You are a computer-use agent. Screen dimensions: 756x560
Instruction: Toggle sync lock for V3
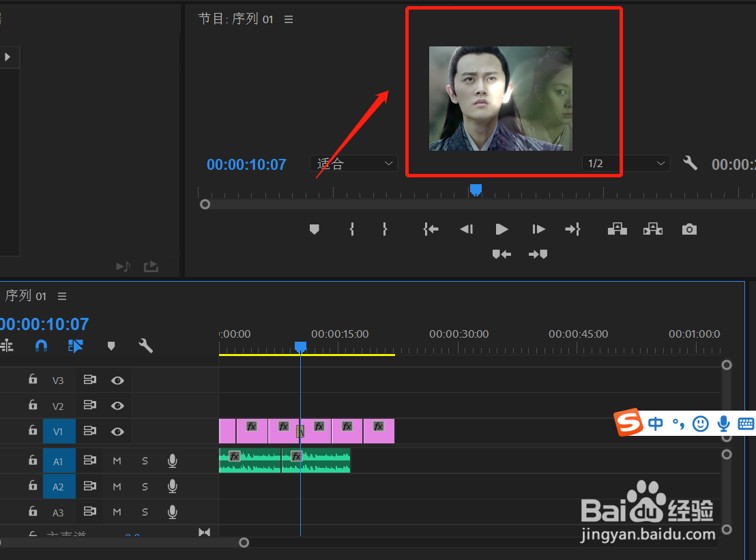click(x=89, y=380)
